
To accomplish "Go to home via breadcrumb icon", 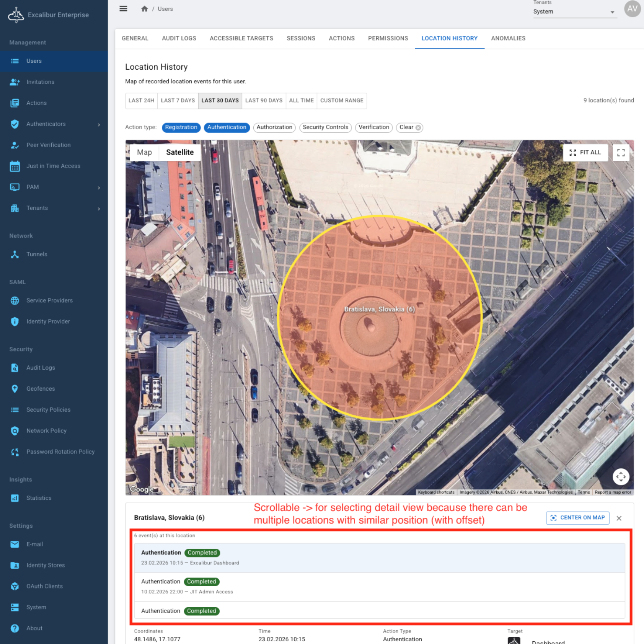I will [x=144, y=9].
